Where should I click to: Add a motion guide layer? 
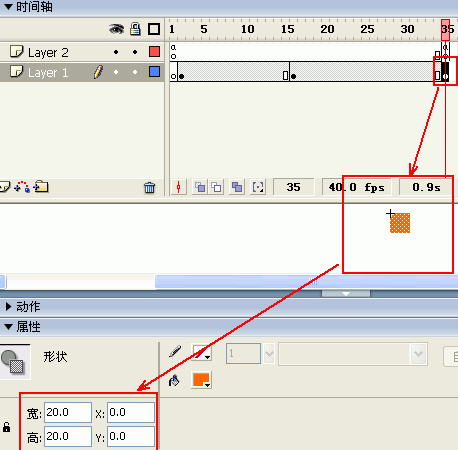pyautogui.click(x=22, y=187)
